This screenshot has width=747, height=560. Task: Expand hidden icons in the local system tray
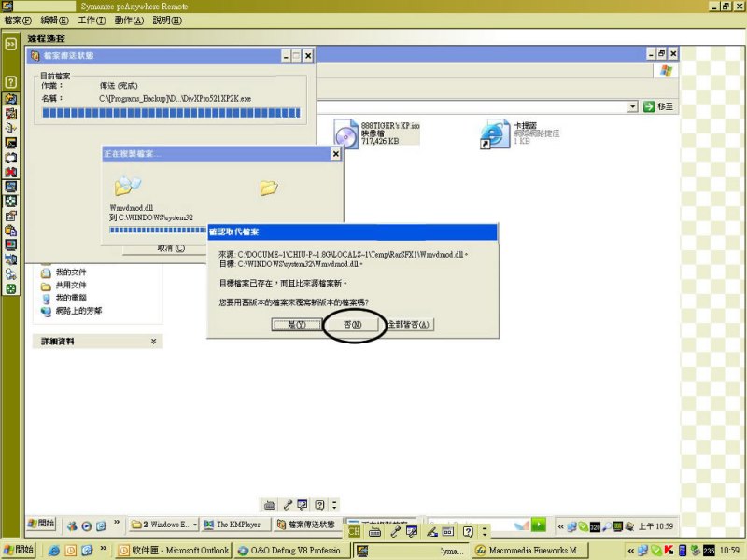631,551
